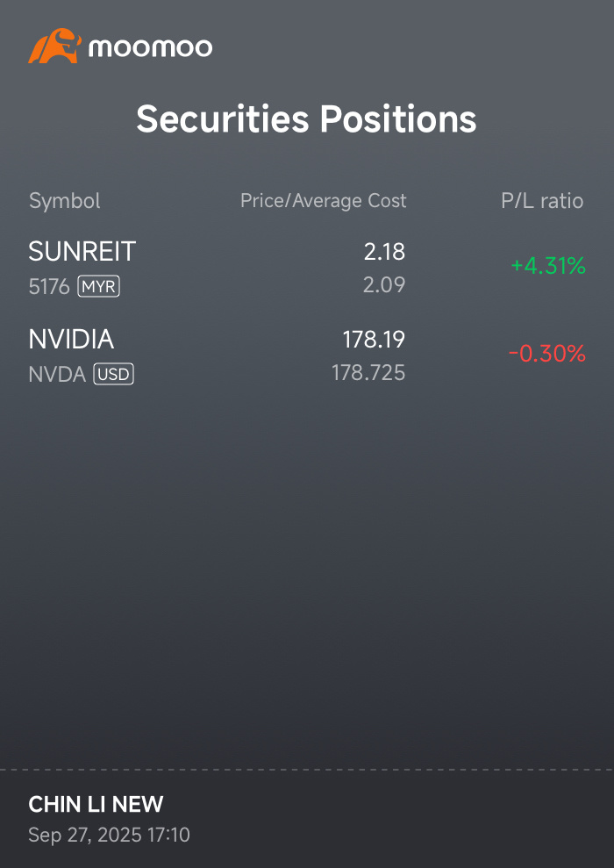The image size is (614, 868).
Task: Click the account name CHIN LI NEW
Action: (x=96, y=804)
